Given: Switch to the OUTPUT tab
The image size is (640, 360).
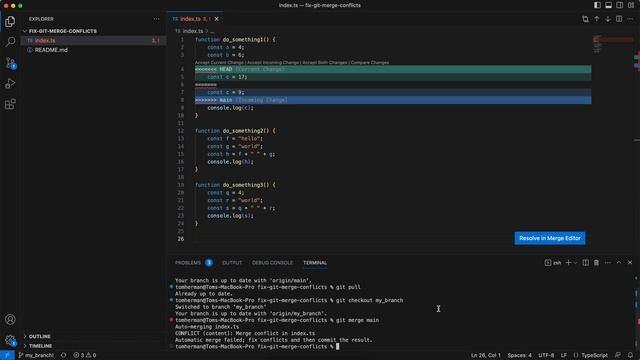Looking at the screenshot, I should tap(232, 263).
